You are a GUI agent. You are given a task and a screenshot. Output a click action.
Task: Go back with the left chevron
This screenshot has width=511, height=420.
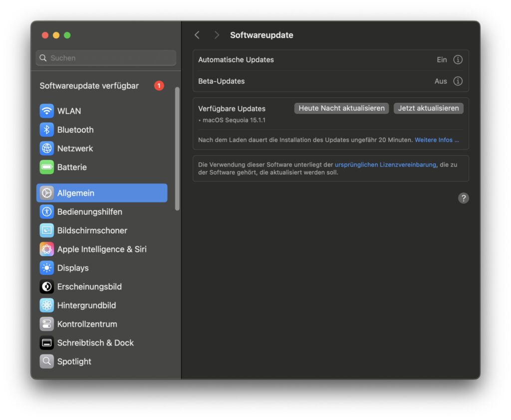click(x=197, y=35)
